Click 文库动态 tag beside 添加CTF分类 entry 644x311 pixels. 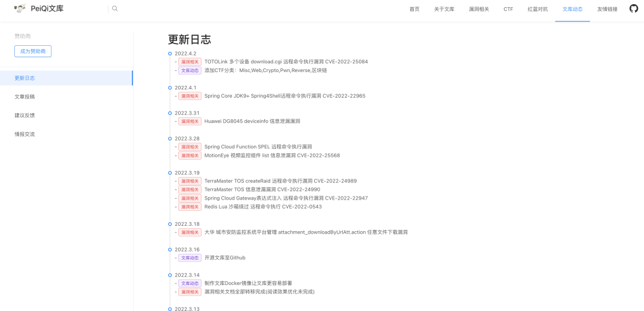tap(190, 70)
